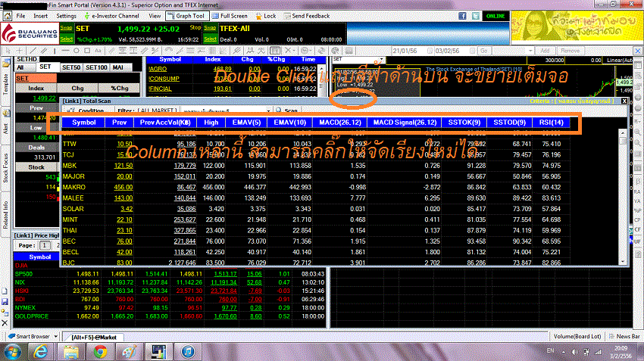Click Send Feedback
The width and height of the screenshot is (644, 361).
pos(306,16)
